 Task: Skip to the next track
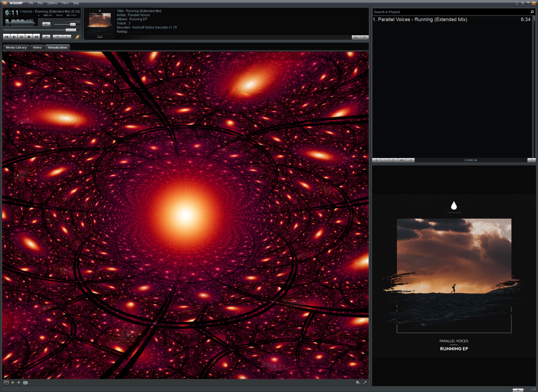[36, 37]
